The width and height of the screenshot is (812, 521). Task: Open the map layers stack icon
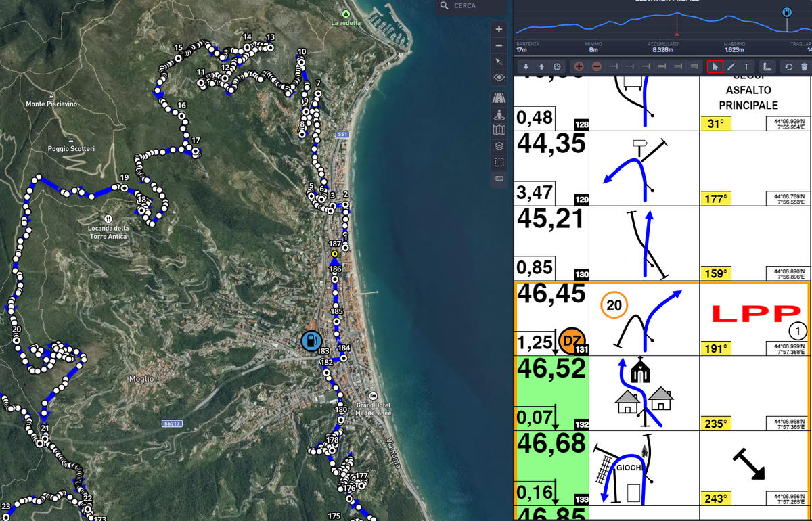(499, 146)
